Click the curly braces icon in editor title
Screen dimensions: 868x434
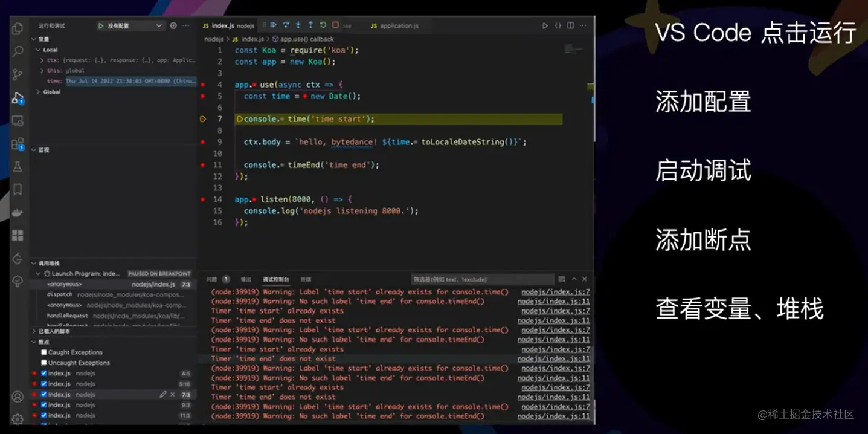coord(558,26)
